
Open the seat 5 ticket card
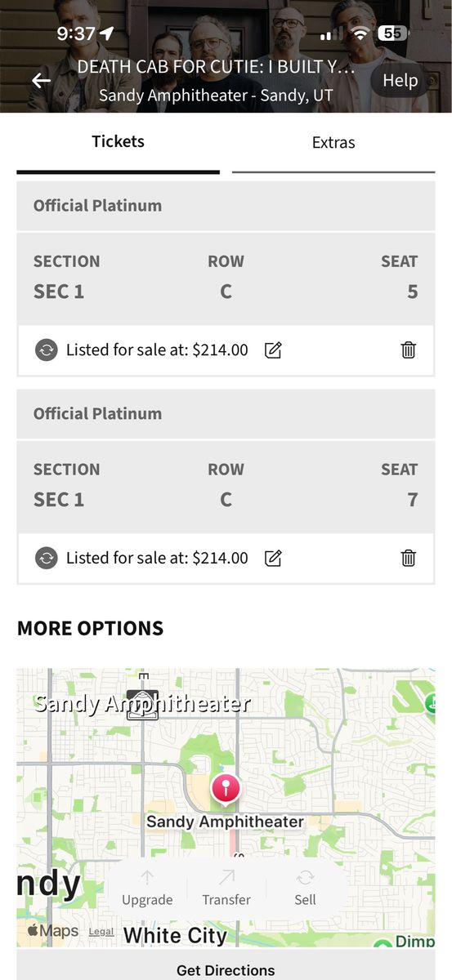coord(226,278)
